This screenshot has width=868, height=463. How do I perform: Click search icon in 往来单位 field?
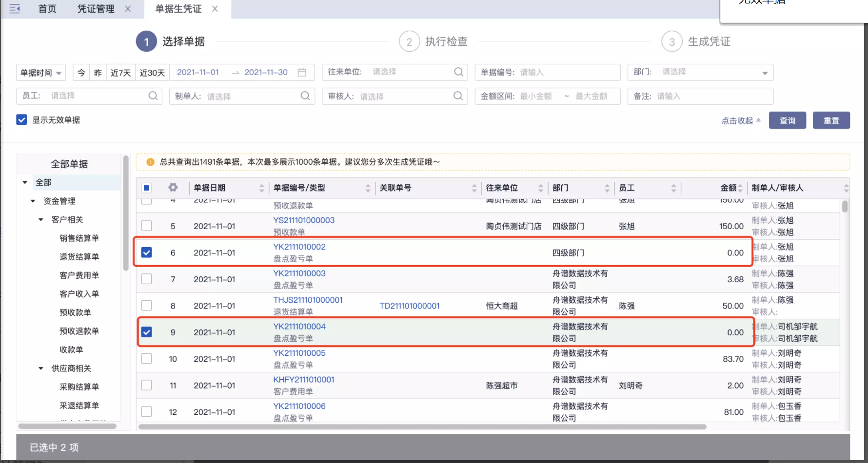point(458,72)
